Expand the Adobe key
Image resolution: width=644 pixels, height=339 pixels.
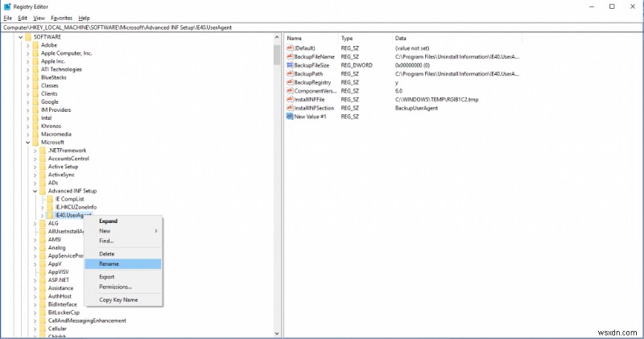[27, 45]
